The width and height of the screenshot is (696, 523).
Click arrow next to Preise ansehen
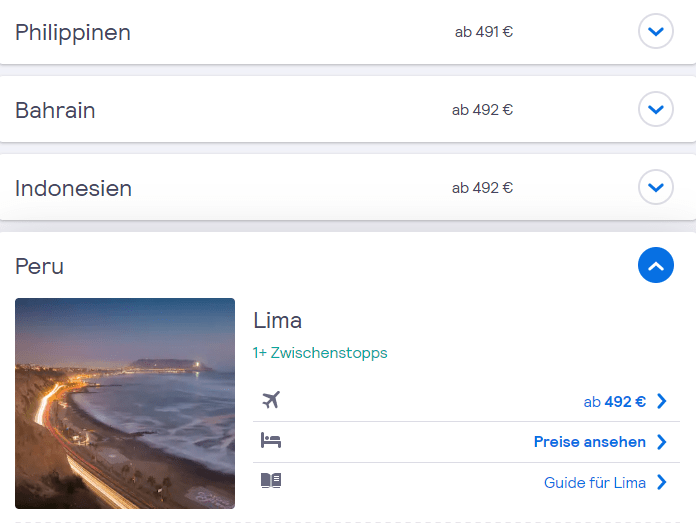[x=661, y=442]
